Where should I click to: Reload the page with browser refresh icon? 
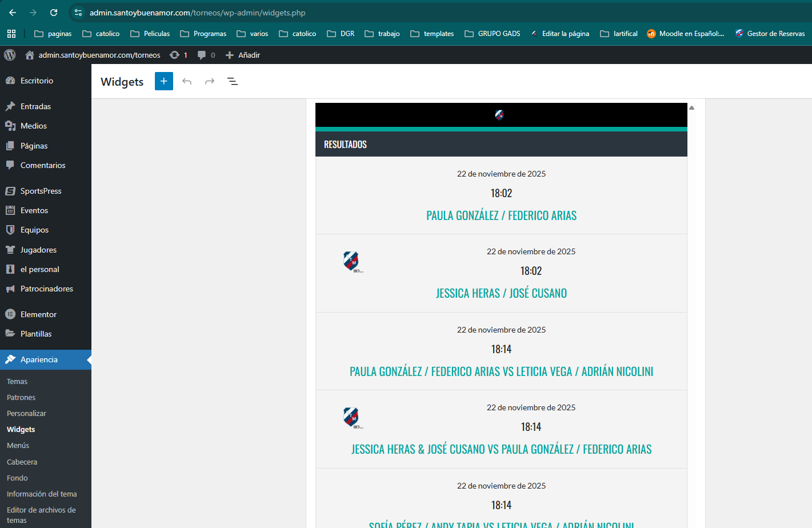point(54,13)
